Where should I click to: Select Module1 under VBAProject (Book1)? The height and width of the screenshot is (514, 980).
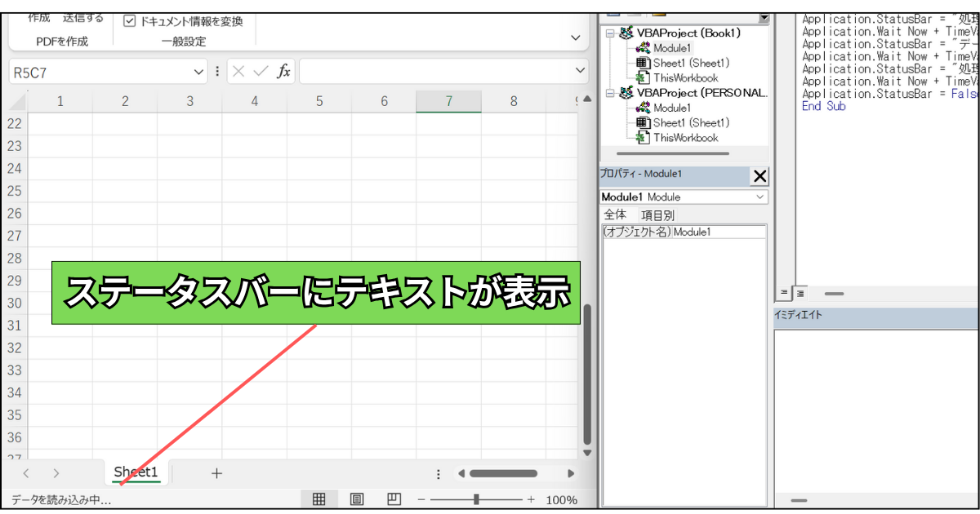point(671,48)
